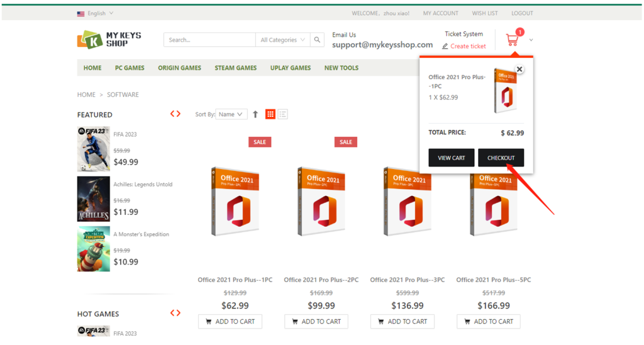The image size is (644, 345).
Task: Click HOME in the breadcrumb
Action: (86, 95)
